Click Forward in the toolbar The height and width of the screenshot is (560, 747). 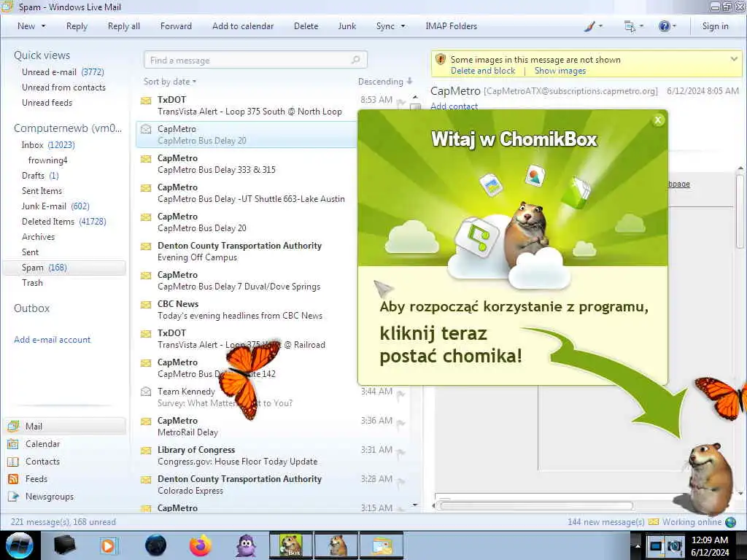(x=176, y=26)
